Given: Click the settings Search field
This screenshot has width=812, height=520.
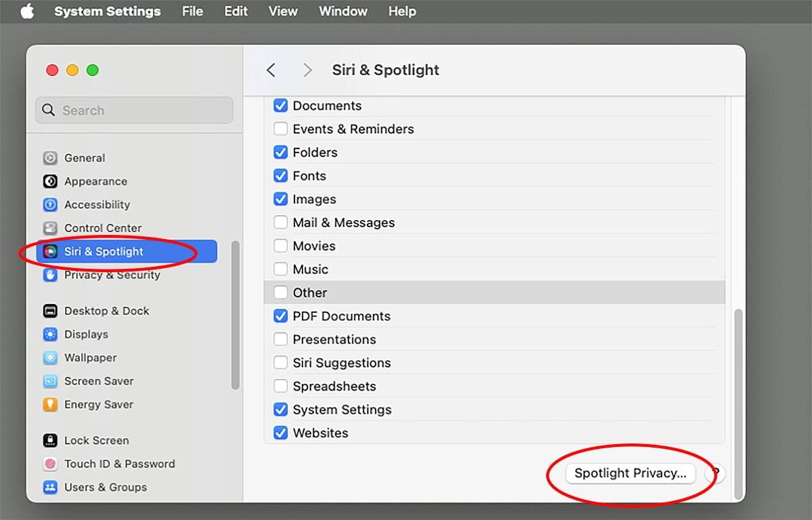Looking at the screenshot, I should tap(134, 110).
